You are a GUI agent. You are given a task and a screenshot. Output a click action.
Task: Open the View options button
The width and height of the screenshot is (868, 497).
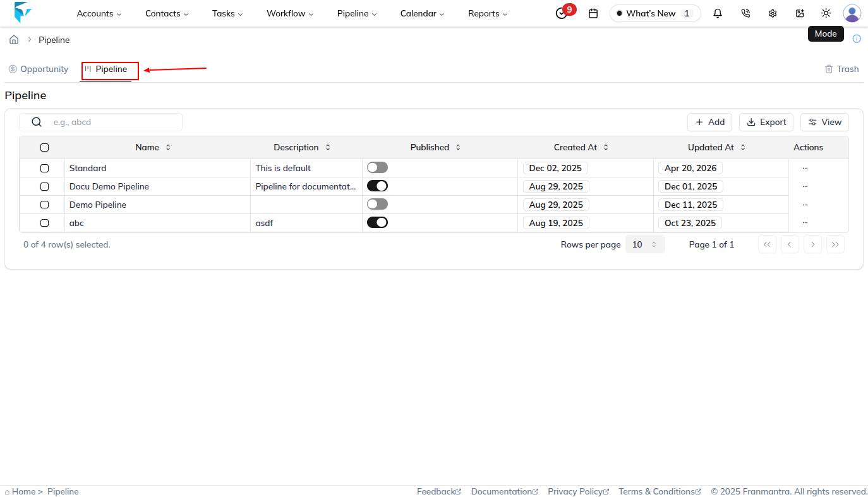(x=824, y=122)
